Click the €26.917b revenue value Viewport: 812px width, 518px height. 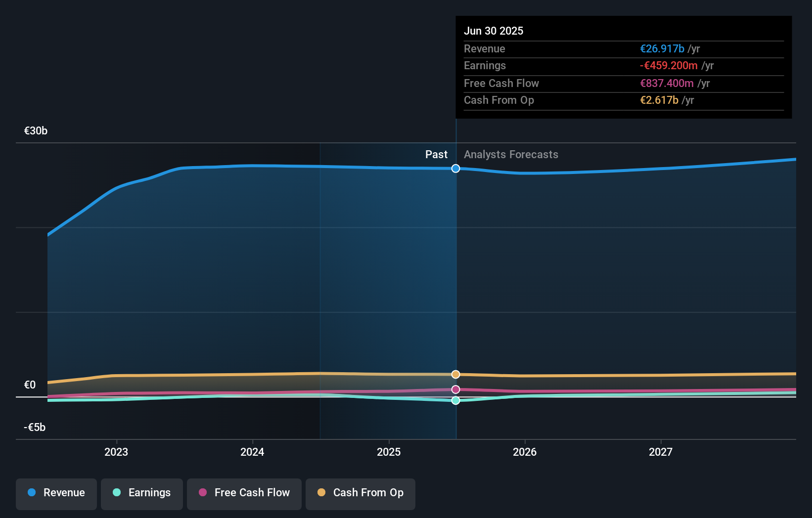pos(662,48)
